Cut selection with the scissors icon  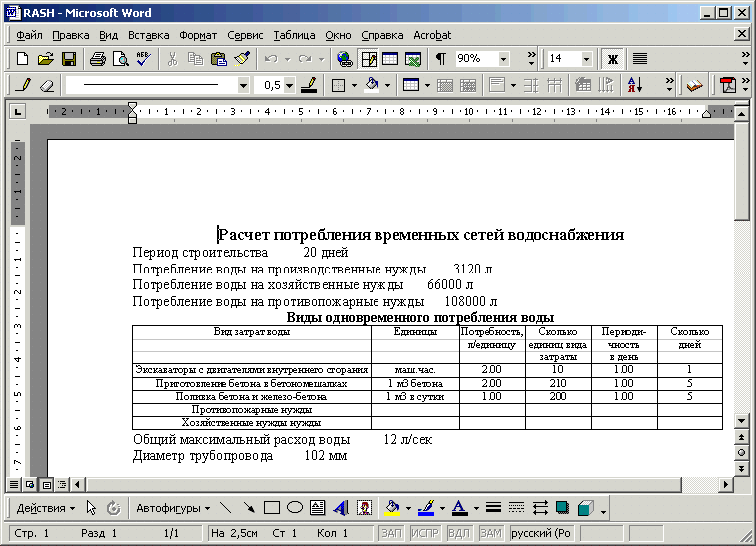click(172, 59)
